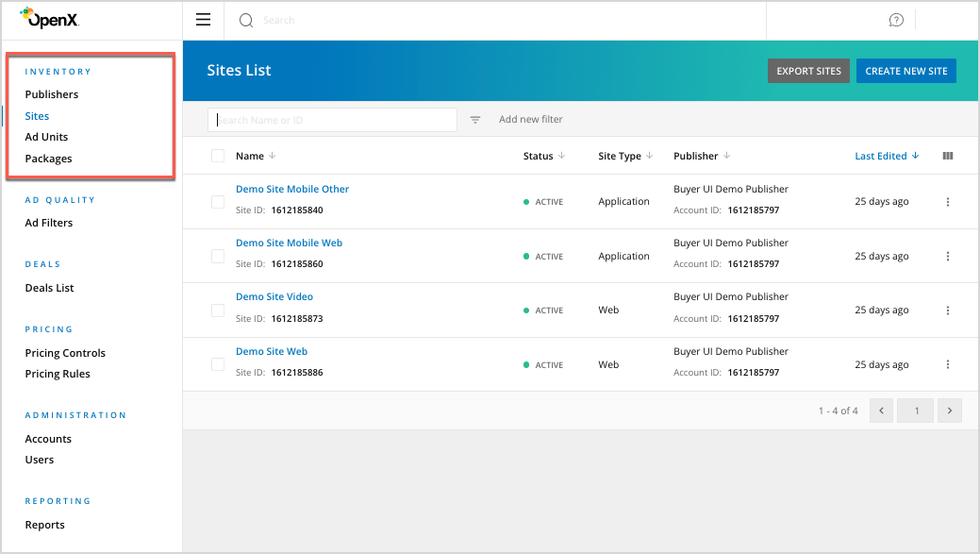Sort sites by Last Edited column
The width and height of the screenshot is (980, 554).
[887, 156]
